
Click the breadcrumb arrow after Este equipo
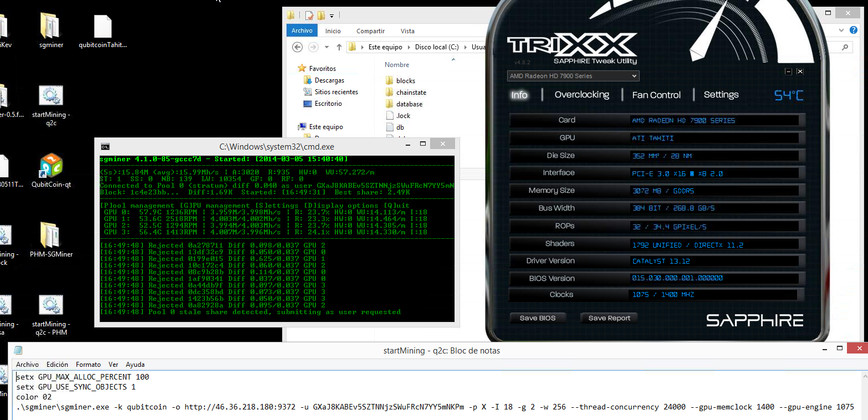point(409,47)
